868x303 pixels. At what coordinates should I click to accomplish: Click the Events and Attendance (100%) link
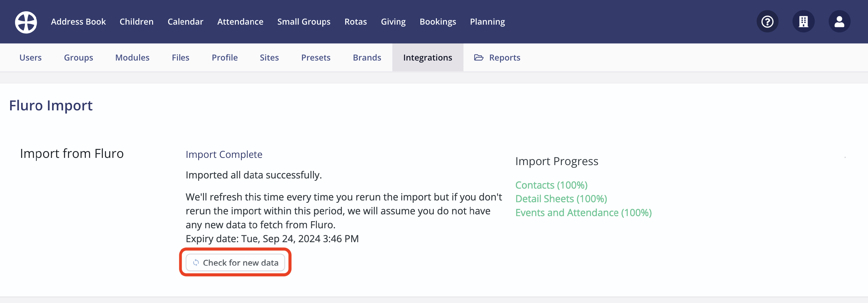[584, 213]
